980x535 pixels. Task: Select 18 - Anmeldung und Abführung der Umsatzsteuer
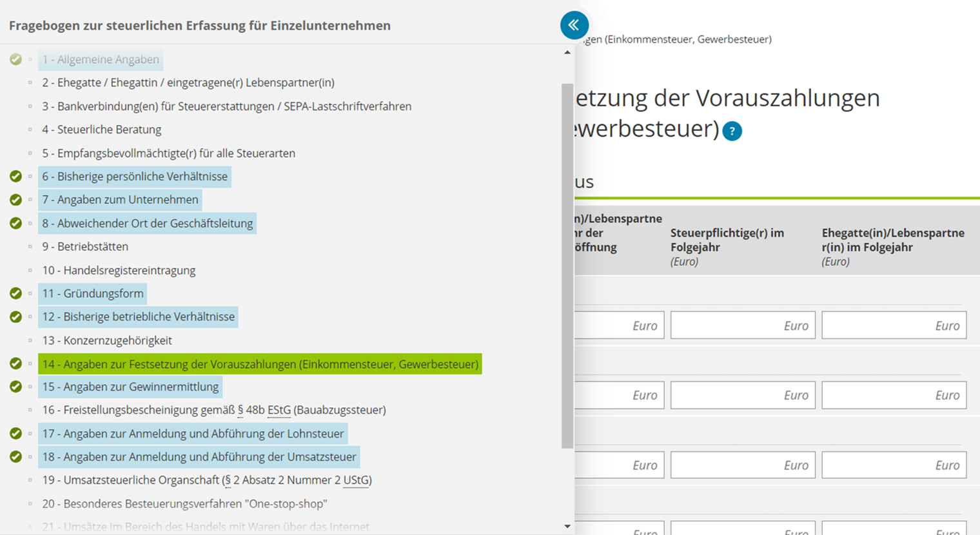pyautogui.click(x=199, y=457)
